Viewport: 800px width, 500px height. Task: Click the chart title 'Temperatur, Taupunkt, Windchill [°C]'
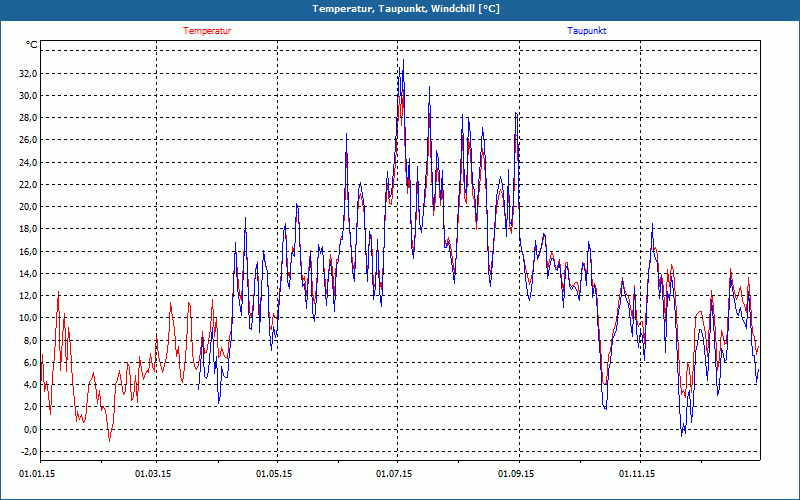click(406, 9)
